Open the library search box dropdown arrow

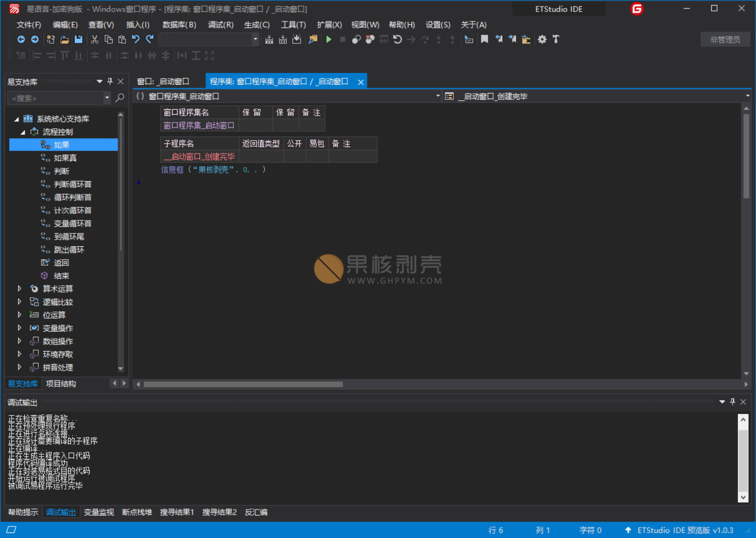(107, 98)
